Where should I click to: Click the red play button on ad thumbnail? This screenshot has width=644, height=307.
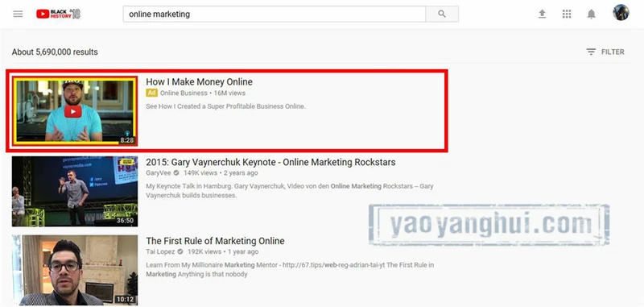72,111
